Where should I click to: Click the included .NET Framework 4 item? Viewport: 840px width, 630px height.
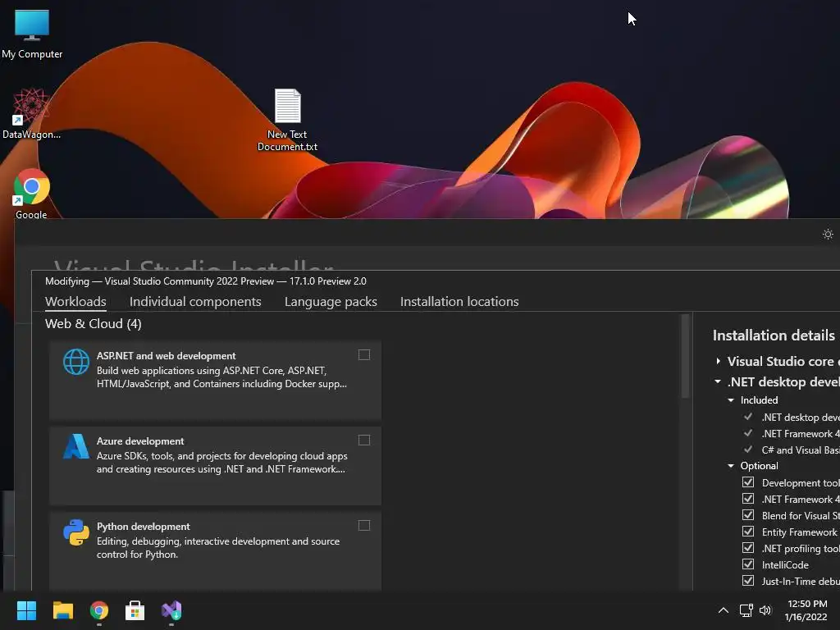tap(801, 434)
